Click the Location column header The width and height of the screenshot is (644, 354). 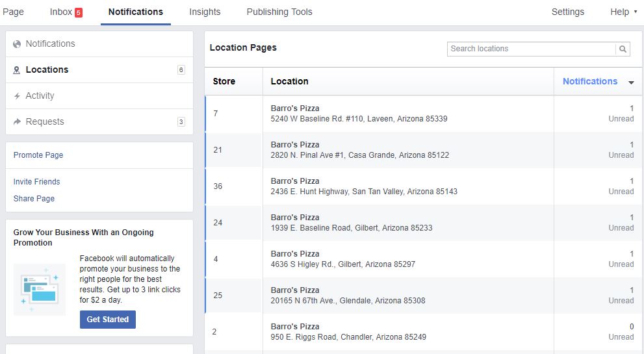point(289,81)
